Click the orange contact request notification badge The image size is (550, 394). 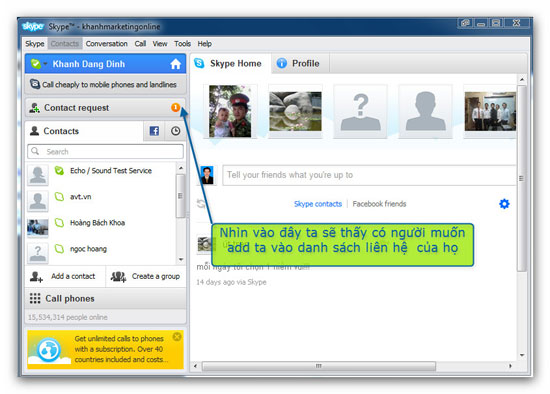[175, 107]
